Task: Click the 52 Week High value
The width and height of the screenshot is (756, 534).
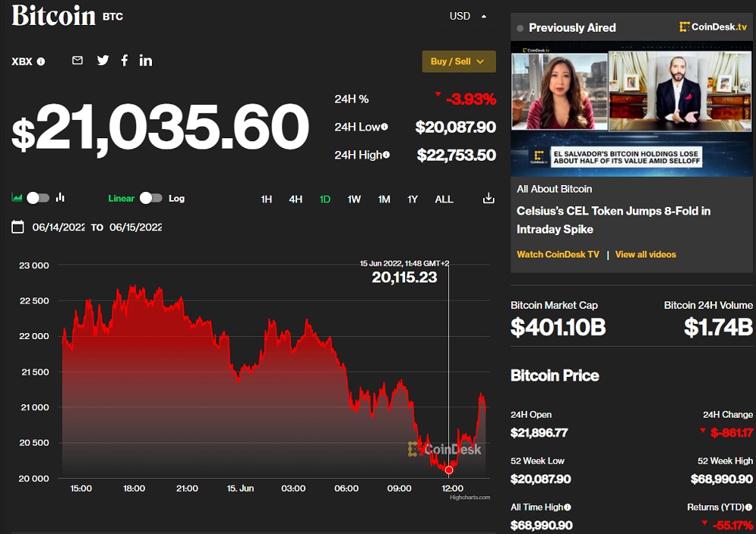Action: (x=722, y=479)
